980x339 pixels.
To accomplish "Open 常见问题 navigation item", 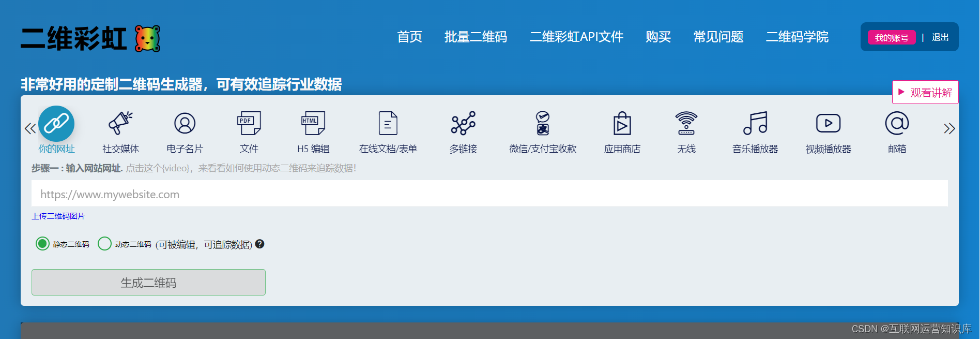I will (x=718, y=37).
